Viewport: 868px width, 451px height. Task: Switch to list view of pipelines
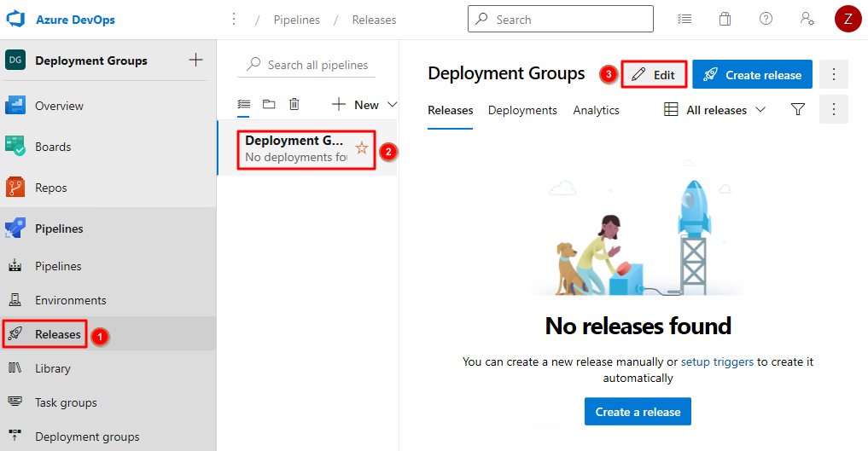(x=244, y=104)
